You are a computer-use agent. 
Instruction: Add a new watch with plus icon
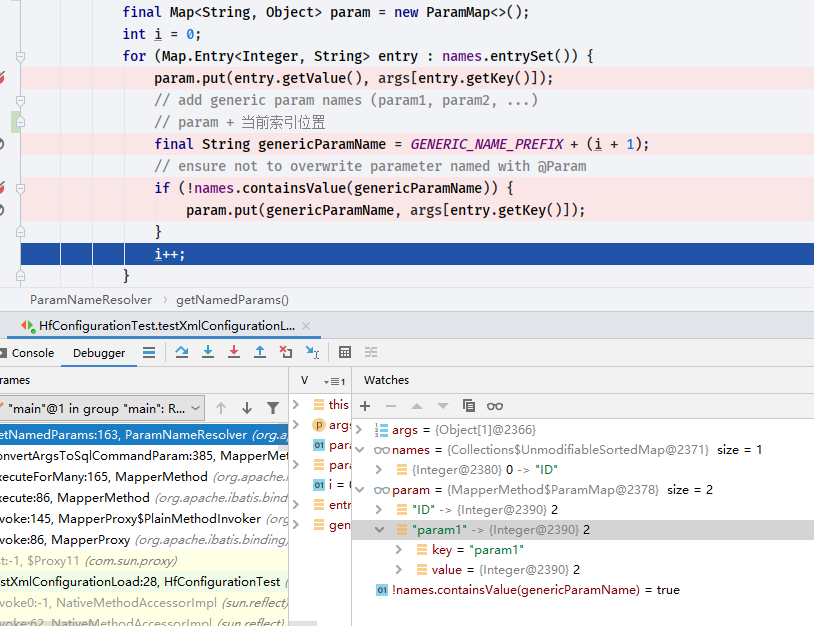[365, 406]
